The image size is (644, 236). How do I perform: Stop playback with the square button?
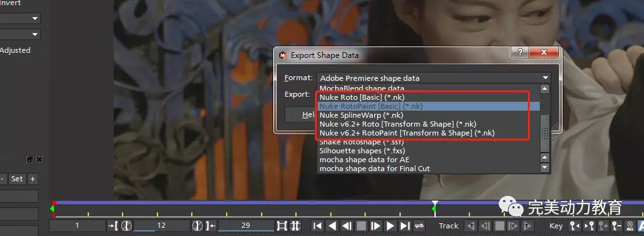(361, 226)
